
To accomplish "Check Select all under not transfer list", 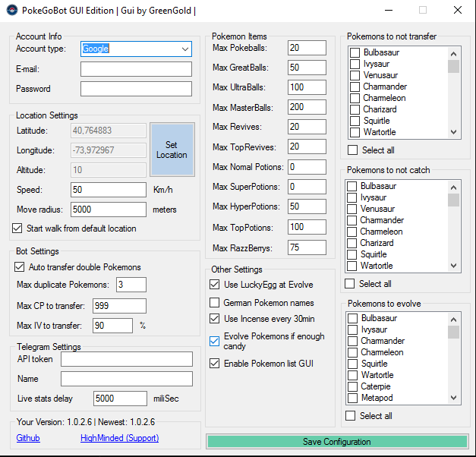I will pyautogui.click(x=352, y=150).
